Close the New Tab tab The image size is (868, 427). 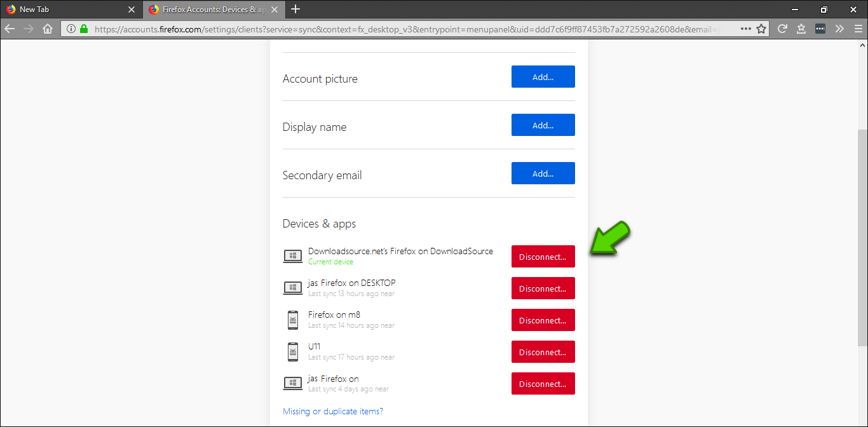click(132, 10)
